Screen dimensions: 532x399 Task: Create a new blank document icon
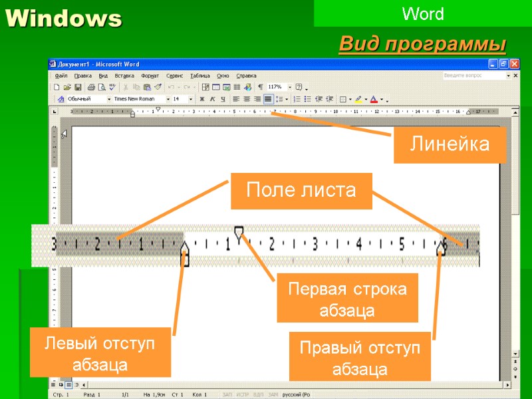tap(57, 87)
